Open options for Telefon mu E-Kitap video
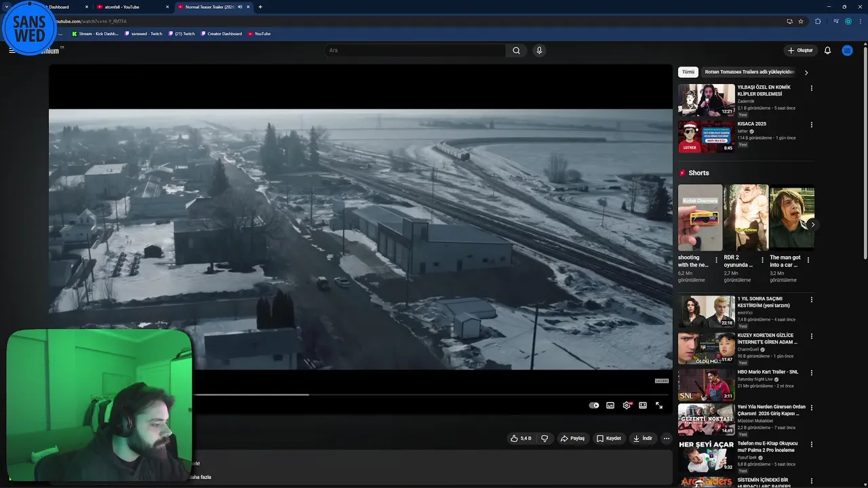Image resolution: width=868 pixels, height=488 pixels. (x=811, y=445)
